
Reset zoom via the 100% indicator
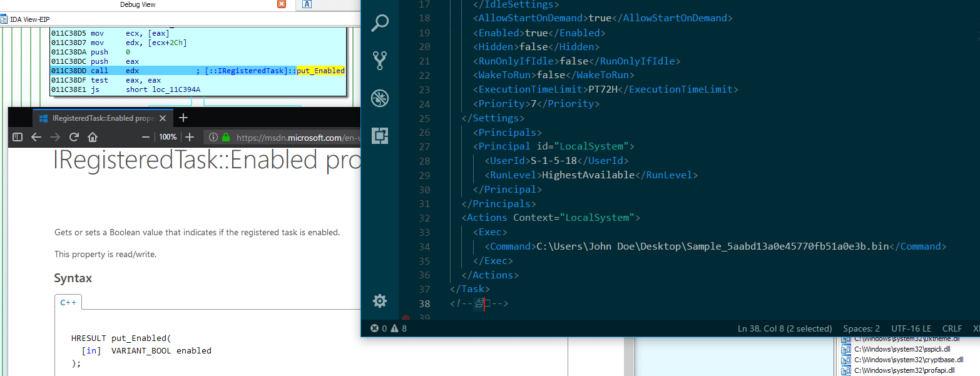tap(168, 137)
